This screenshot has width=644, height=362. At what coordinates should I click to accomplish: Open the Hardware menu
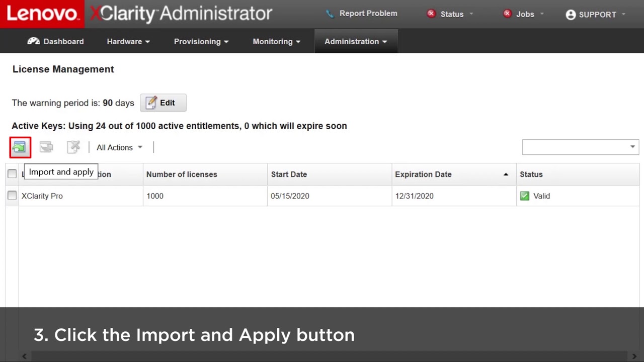pyautogui.click(x=128, y=41)
